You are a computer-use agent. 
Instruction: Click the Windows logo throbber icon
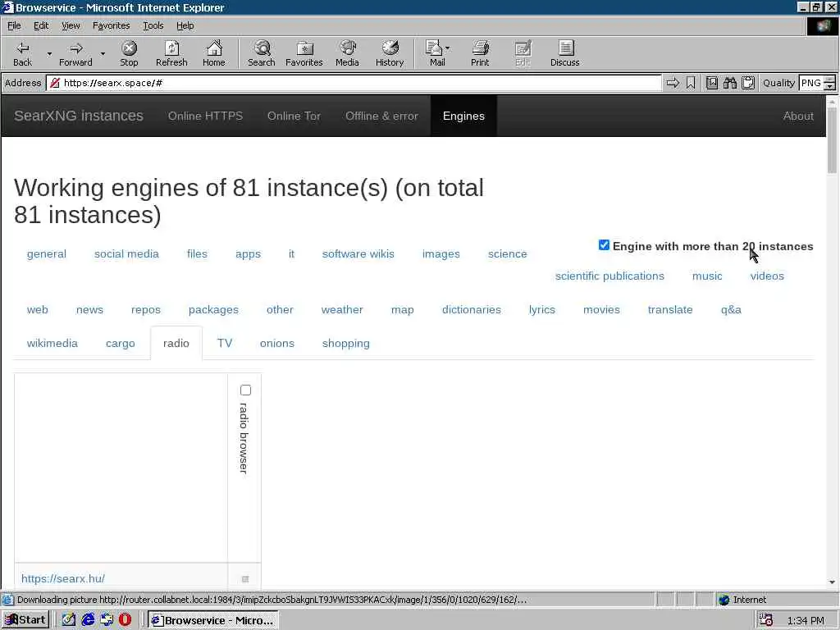822,26
